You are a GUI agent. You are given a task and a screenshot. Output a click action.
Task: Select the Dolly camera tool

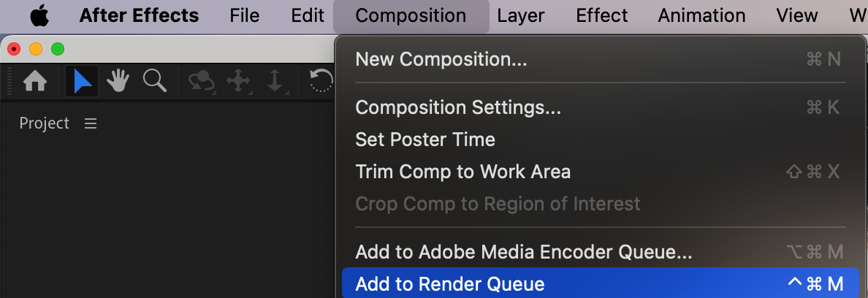pos(275,81)
